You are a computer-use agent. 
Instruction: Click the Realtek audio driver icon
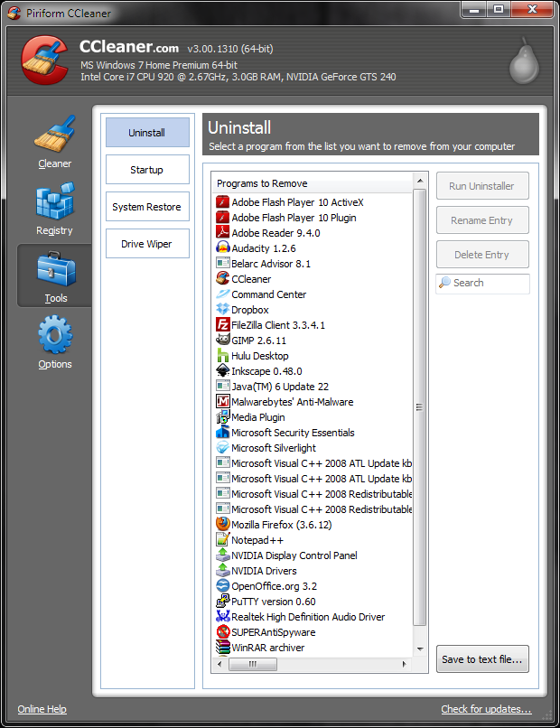[223, 616]
